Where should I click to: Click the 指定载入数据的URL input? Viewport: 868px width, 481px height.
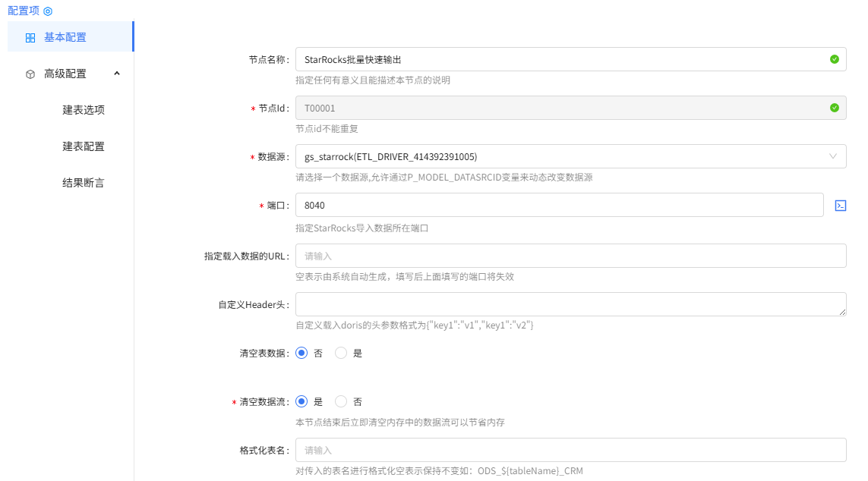tap(571, 256)
